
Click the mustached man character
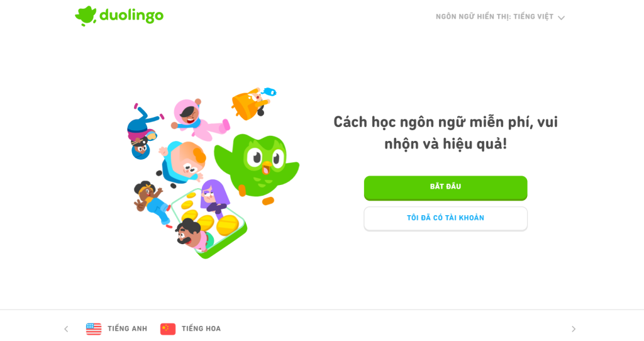pyautogui.click(x=192, y=234)
